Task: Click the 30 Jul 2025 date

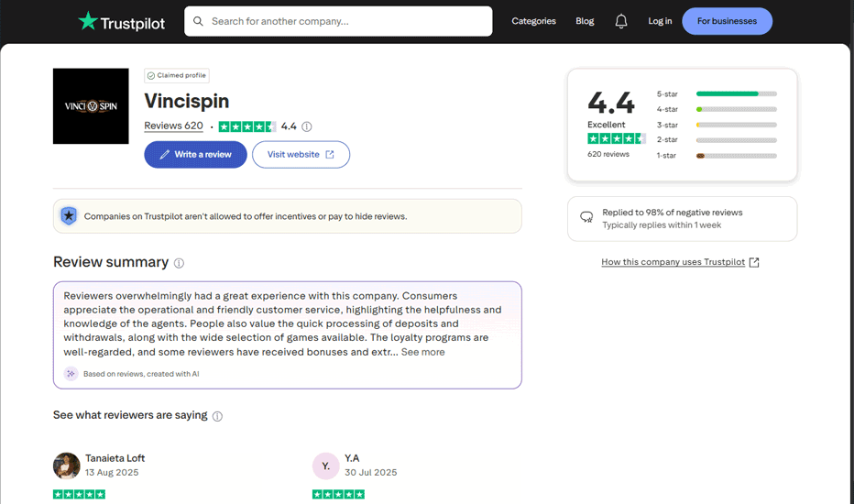Action: coord(371,473)
